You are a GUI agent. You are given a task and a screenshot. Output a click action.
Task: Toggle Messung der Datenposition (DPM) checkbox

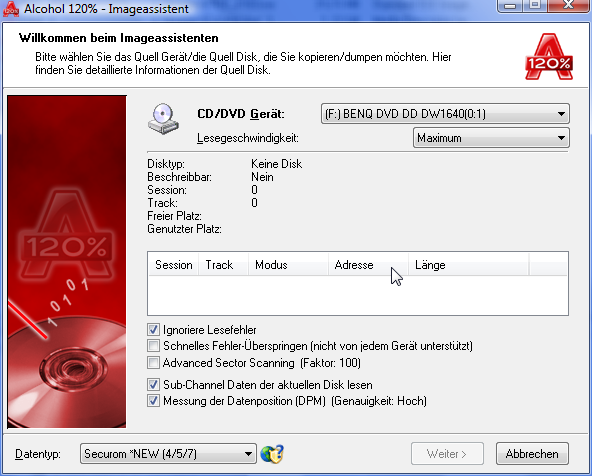[x=153, y=401]
